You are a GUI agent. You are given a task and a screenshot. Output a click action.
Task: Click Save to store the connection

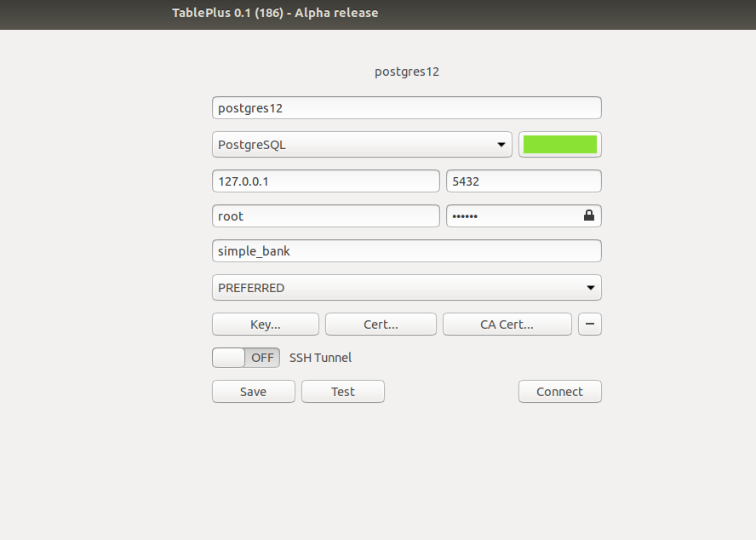pyautogui.click(x=253, y=391)
